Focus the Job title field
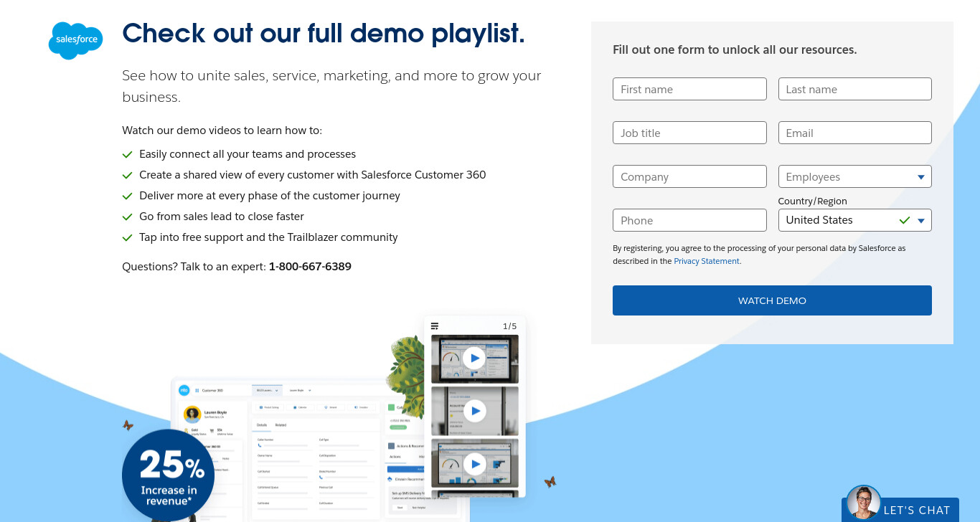The height and width of the screenshot is (522, 980). pyautogui.click(x=689, y=133)
